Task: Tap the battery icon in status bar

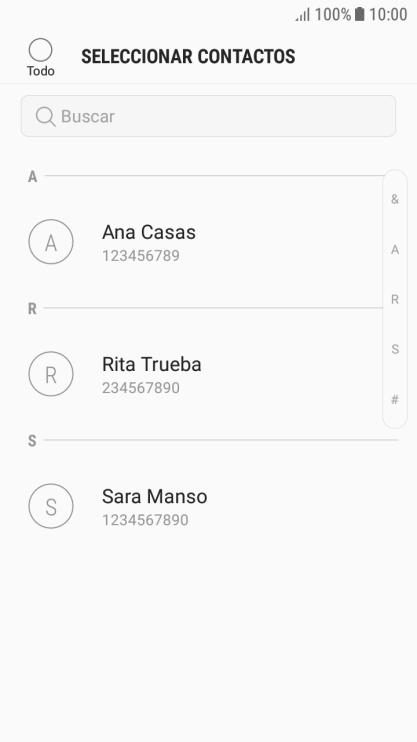Action: tap(360, 14)
